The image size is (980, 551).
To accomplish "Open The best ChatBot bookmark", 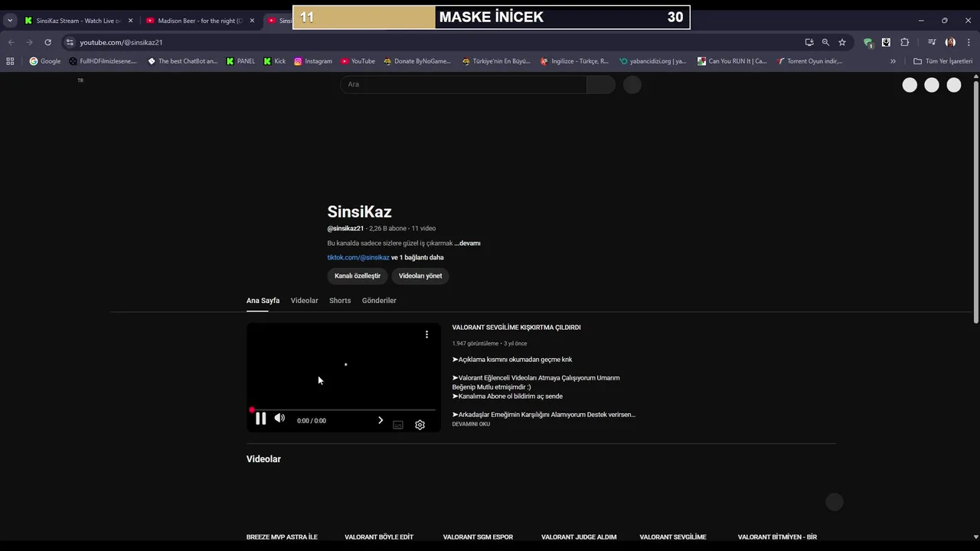I will 182,61.
